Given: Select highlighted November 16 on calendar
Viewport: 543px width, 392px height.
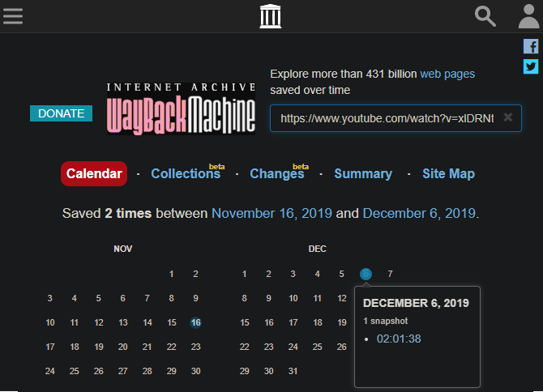Looking at the screenshot, I should point(195,322).
